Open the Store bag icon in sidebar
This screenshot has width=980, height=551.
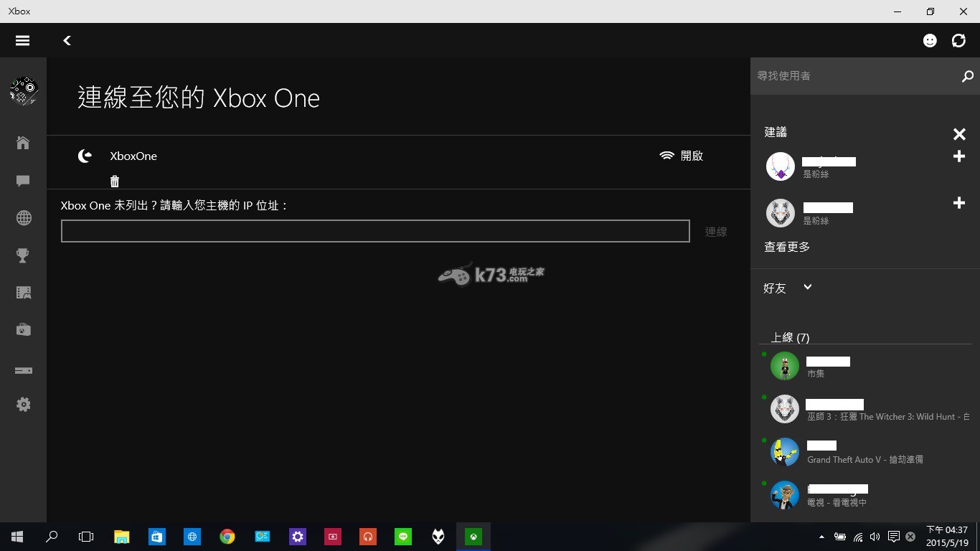(23, 330)
